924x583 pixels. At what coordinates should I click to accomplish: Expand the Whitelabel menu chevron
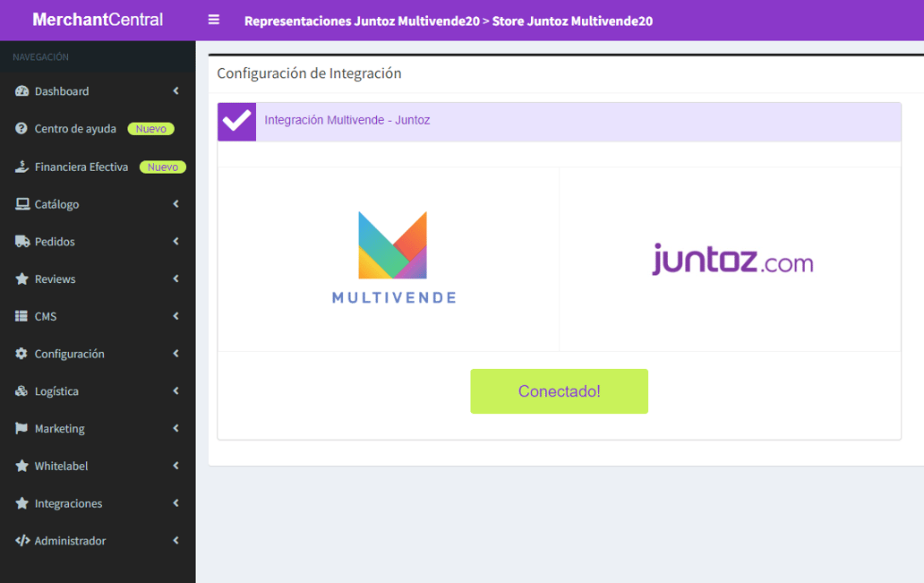[175, 466]
